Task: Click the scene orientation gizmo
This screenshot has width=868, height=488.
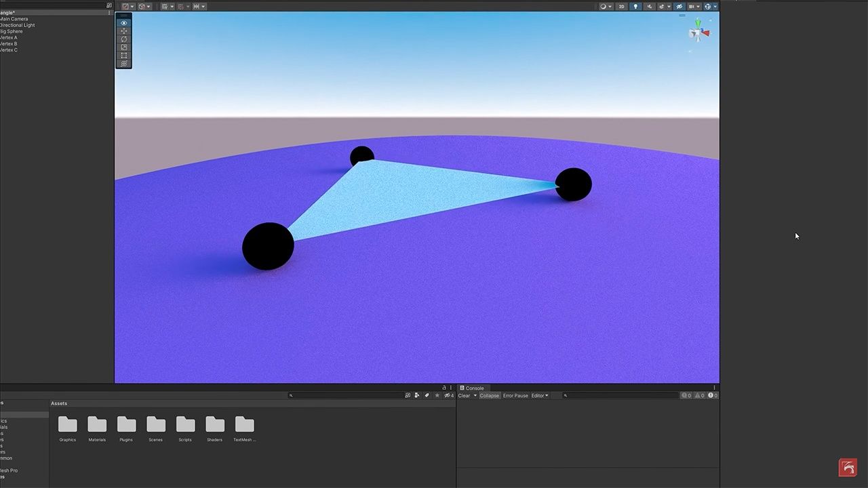Action: pyautogui.click(x=698, y=33)
